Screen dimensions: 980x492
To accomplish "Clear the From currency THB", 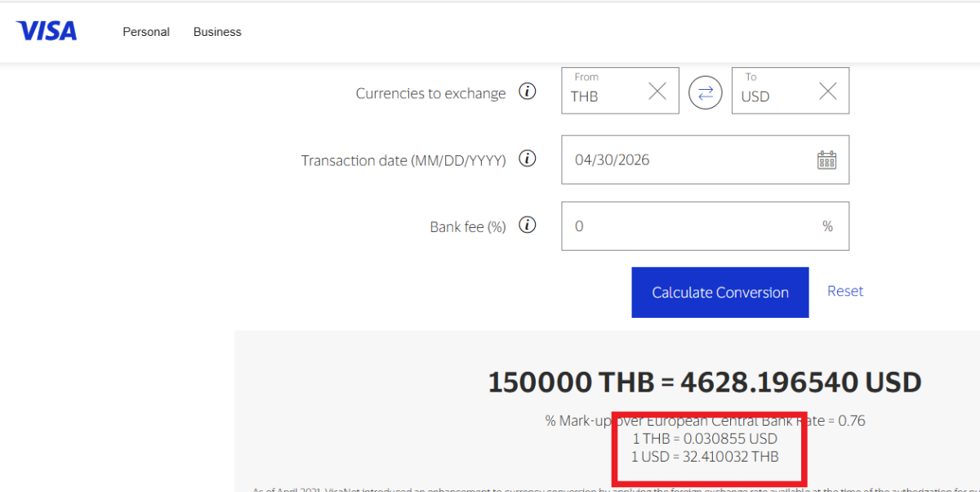I will click(x=657, y=92).
